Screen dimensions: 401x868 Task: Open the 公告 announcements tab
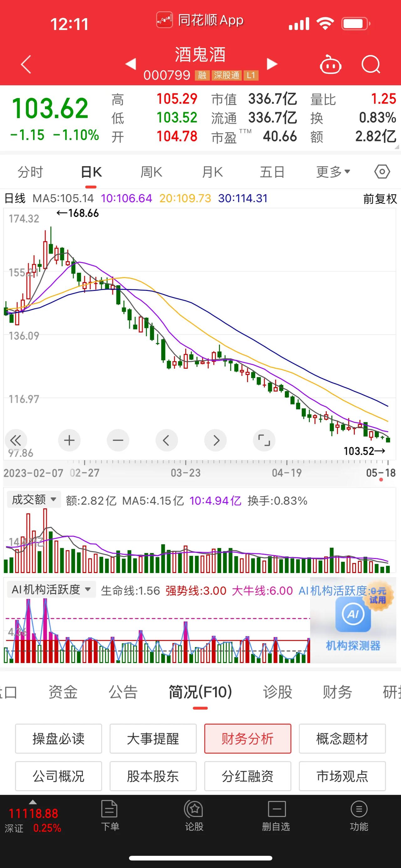pos(123,692)
